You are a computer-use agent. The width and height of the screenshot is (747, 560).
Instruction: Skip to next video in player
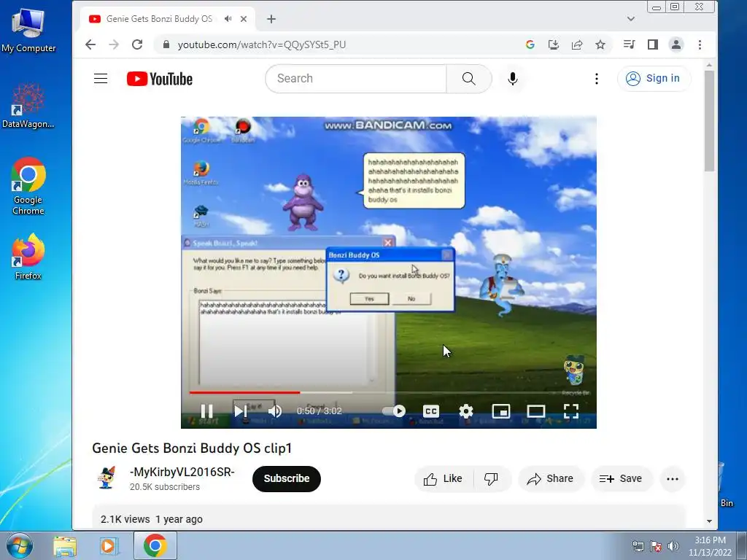(241, 411)
